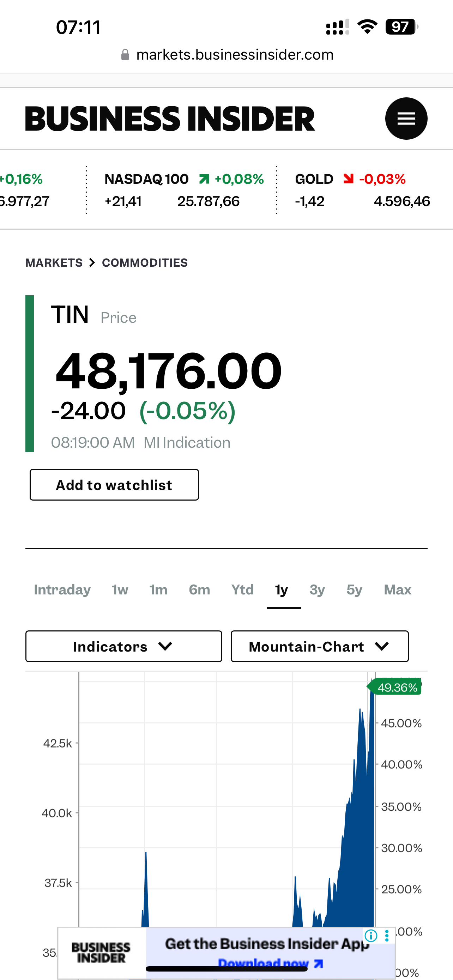
Task: Show the Max chart range
Action: click(x=398, y=590)
